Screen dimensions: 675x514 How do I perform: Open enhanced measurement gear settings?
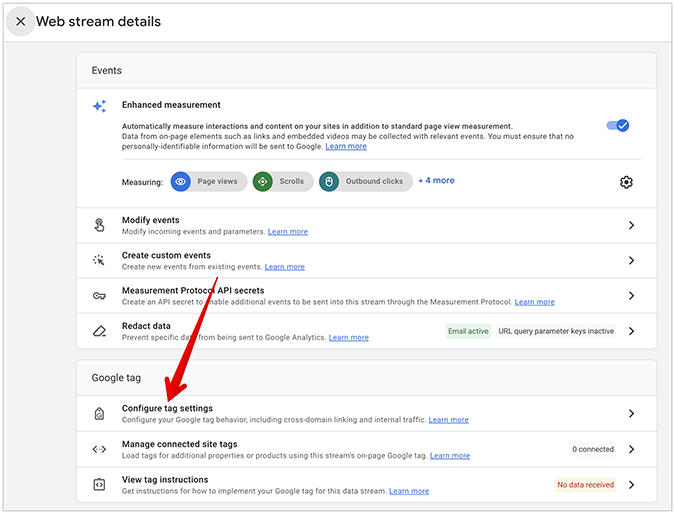[626, 182]
